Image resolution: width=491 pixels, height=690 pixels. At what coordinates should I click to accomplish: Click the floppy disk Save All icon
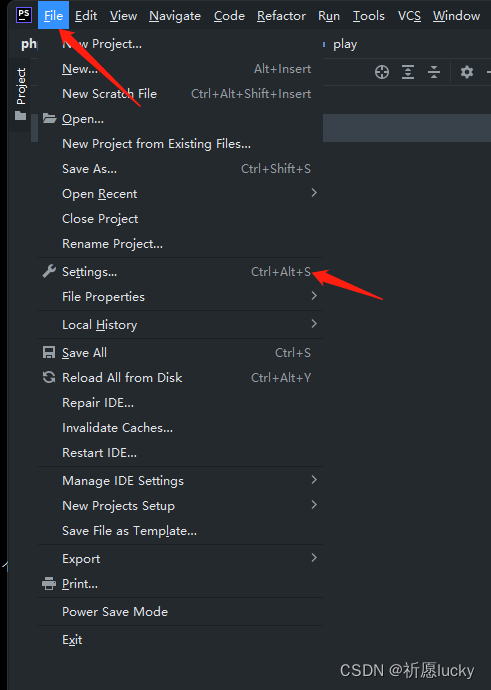[49, 352]
